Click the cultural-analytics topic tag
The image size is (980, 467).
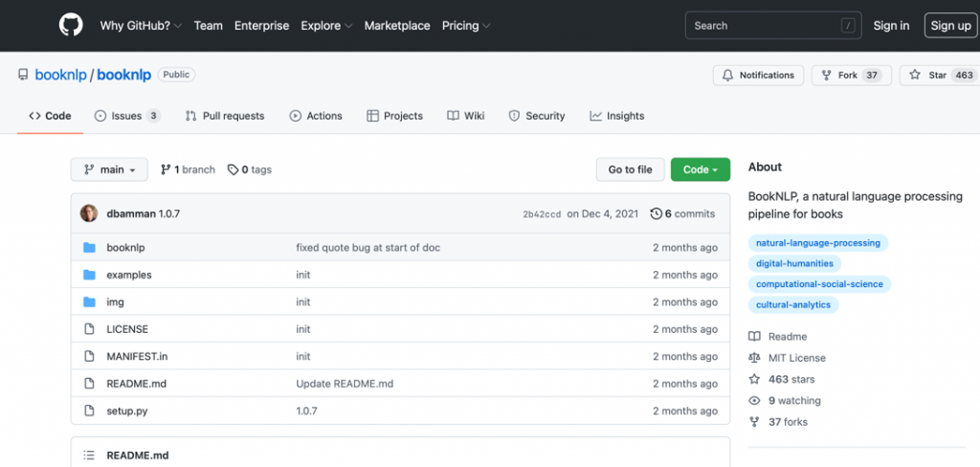pyautogui.click(x=793, y=305)
